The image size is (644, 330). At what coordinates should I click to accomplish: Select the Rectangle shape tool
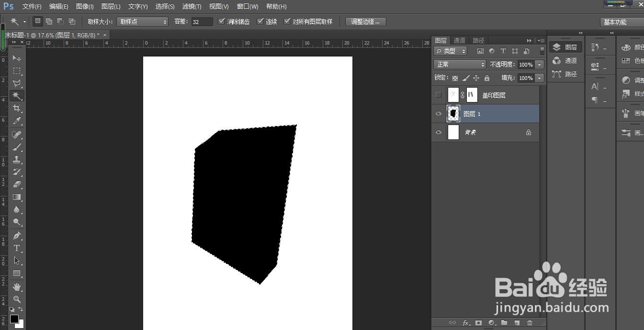pyautogui.click(x=17, y=273)
